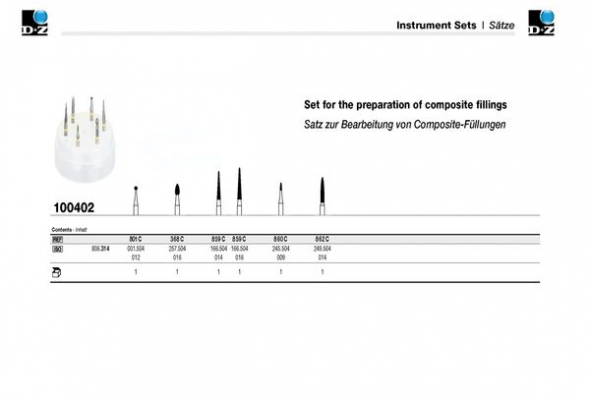The height and width of the screenshot is (400, 590).
Task: Click the 862C reference code
Action: coord(322,239)
